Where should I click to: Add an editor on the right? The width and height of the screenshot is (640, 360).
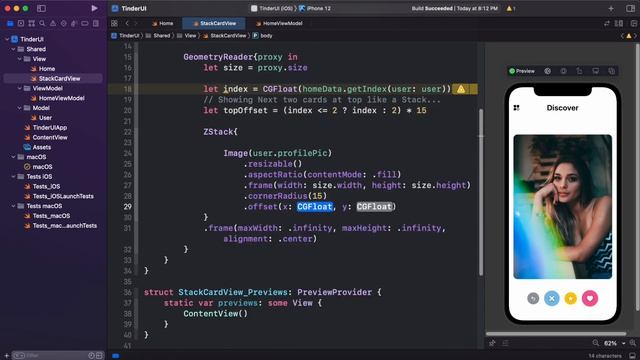633,24
